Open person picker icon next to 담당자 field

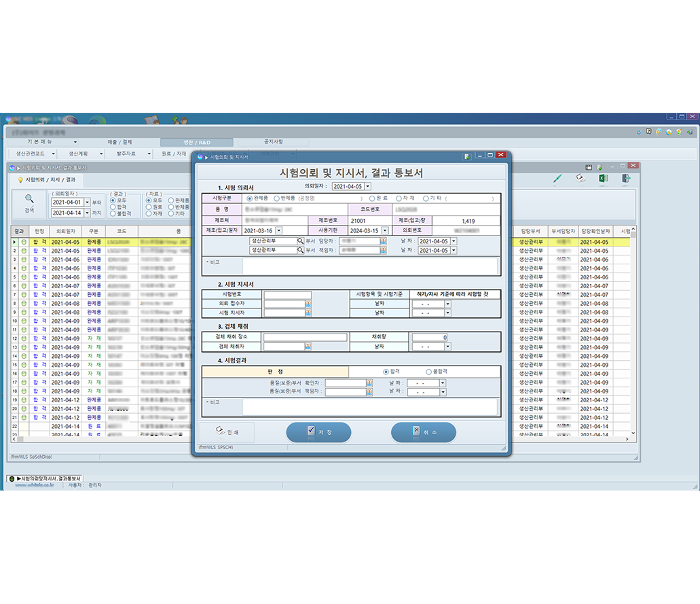[383, 241]
